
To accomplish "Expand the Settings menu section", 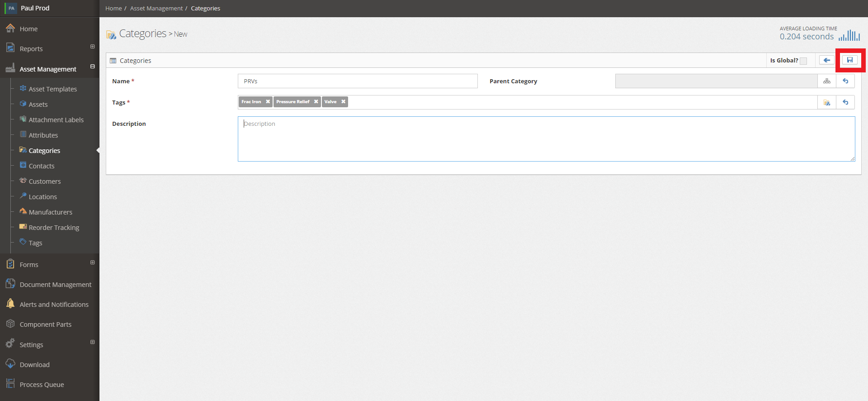I will click(x=92, y=342).
